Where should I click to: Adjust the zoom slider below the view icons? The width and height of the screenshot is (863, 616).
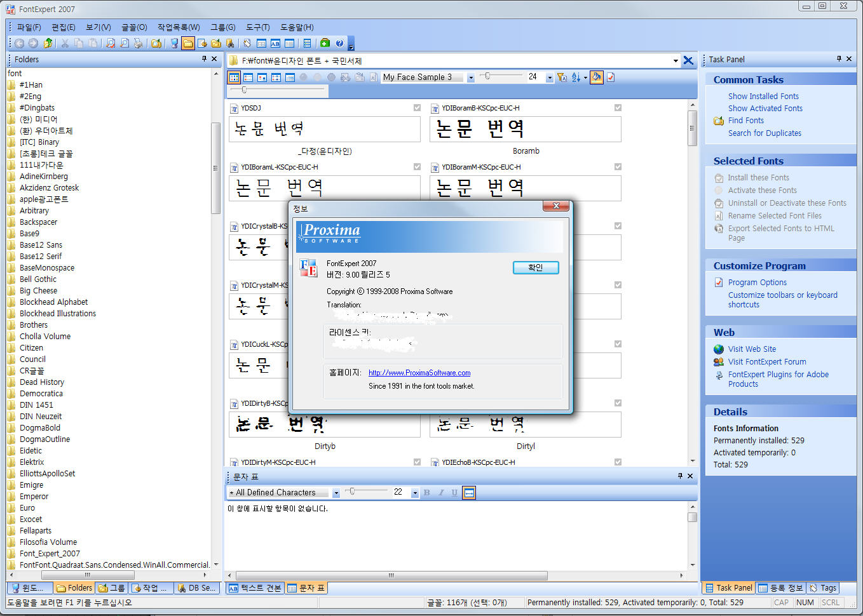point(244,90)
